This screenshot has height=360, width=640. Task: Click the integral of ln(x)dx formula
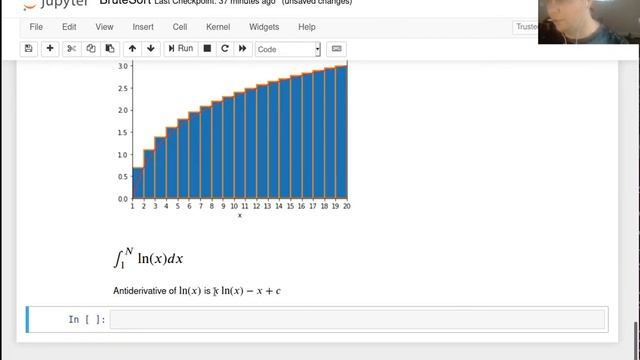(x=149, y=258)
